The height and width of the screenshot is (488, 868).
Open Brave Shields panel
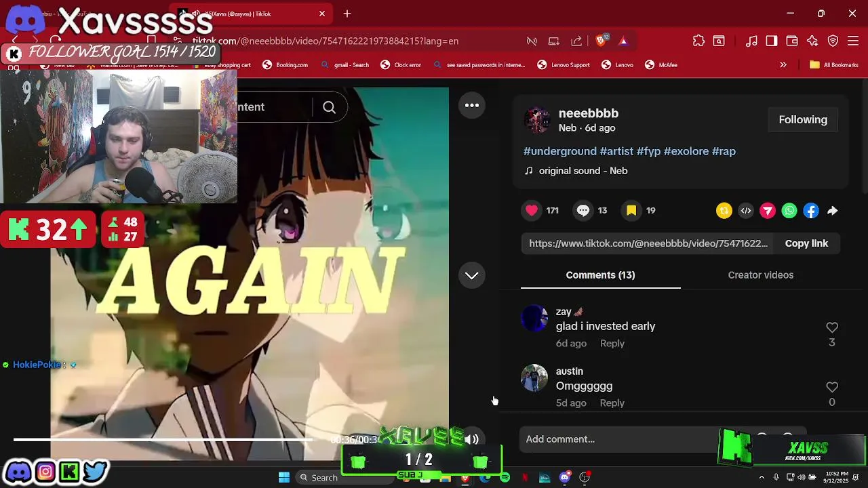(601, 41)
